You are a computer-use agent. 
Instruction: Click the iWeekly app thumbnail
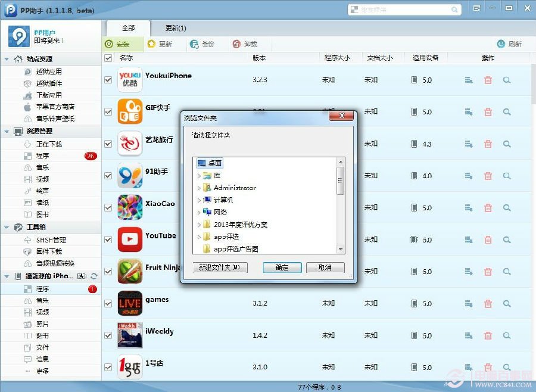130,335
